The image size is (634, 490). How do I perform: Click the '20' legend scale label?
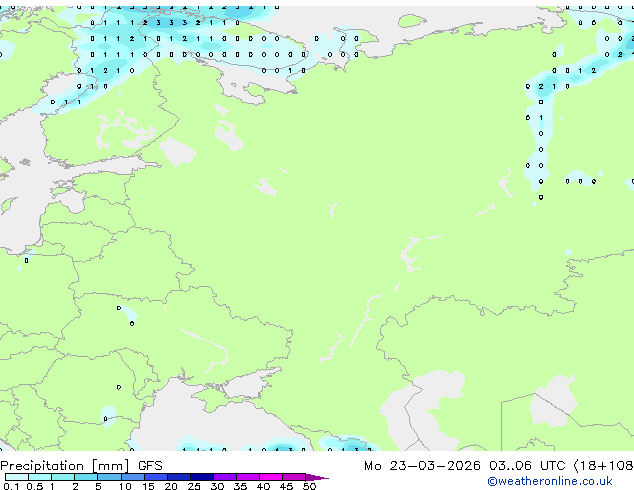pyautogui.click(x=171, y=486)
